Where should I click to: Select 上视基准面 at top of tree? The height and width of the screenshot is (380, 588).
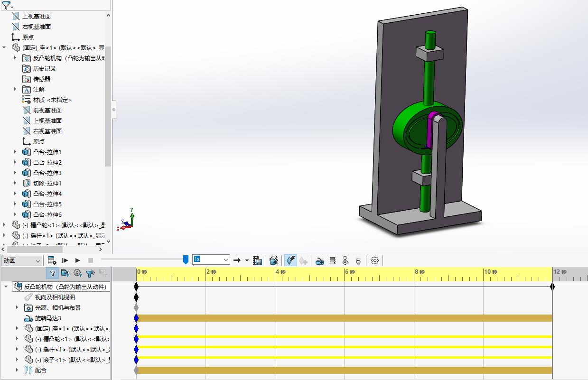pos(37,16)
